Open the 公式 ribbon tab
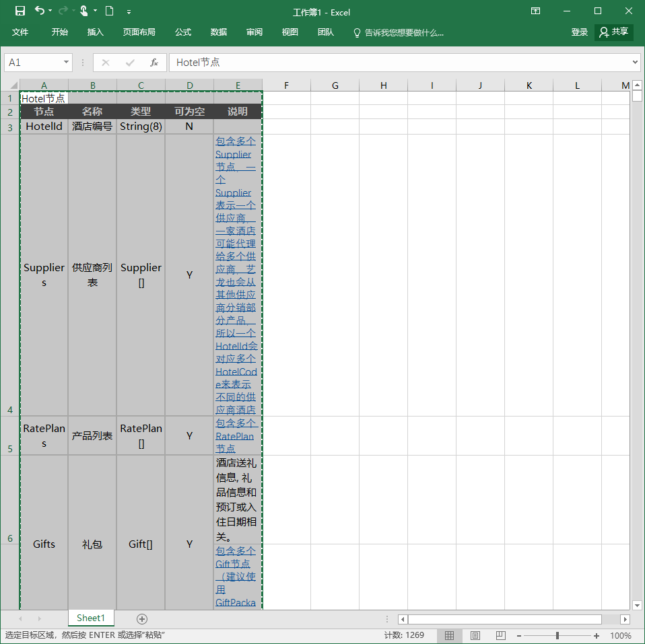645x644 pixels. 183,32
